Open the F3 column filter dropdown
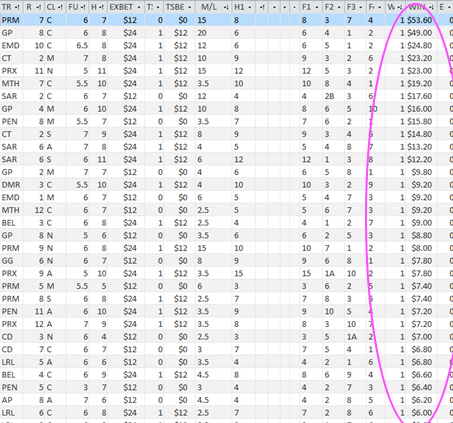Image resolution: width=453 pixels, height=423 pixels. [x=361, y=7]
